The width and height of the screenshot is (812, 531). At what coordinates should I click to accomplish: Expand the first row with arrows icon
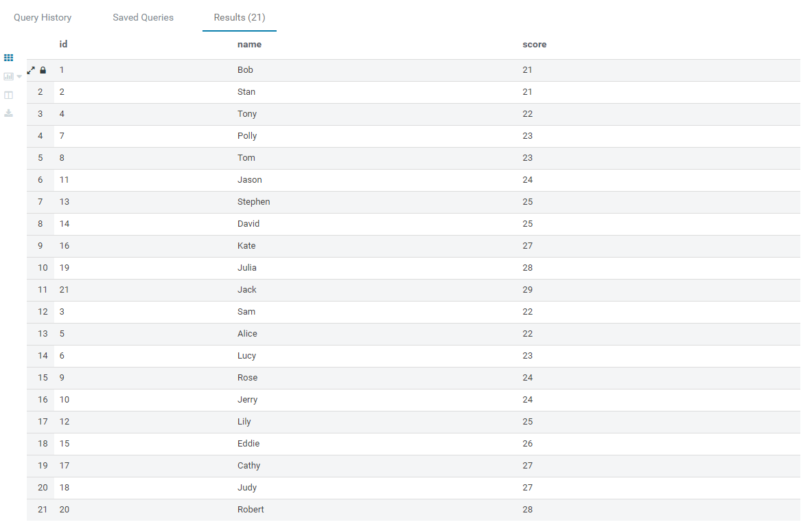[x=31, y=70]
